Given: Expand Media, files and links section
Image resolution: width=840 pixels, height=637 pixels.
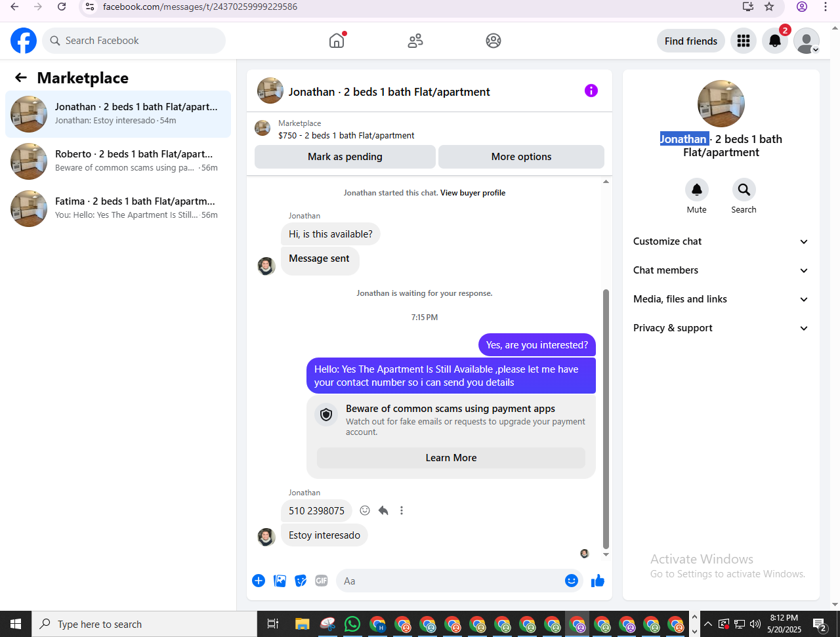Looking at the screenshot, I should (x=721, y=299).
